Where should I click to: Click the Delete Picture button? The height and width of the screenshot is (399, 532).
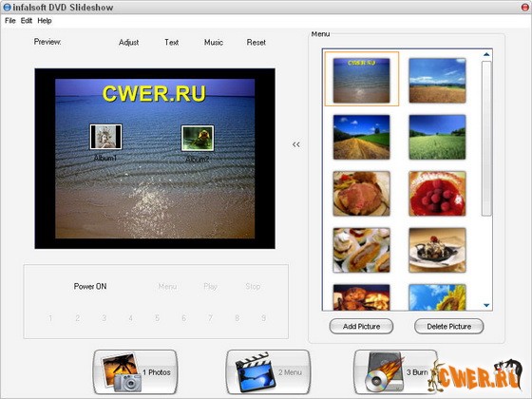pos(448,327)
